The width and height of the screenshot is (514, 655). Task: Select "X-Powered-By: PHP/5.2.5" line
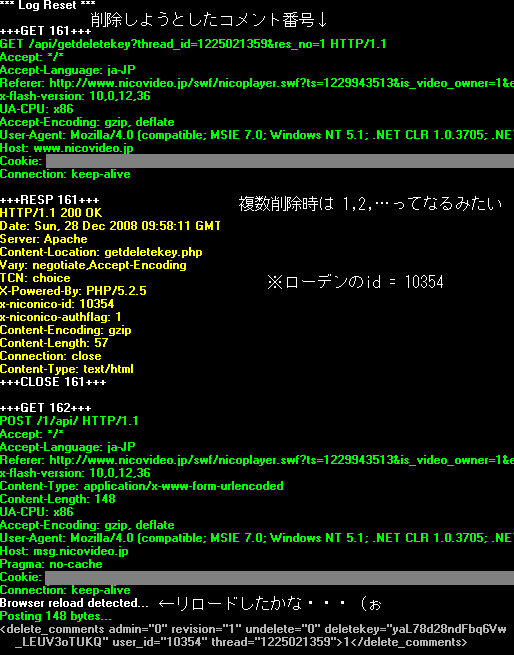pos(73,291)
